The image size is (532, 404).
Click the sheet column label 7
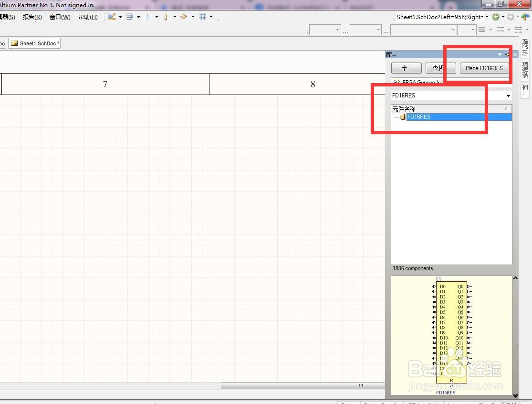[x=105, y=84]
